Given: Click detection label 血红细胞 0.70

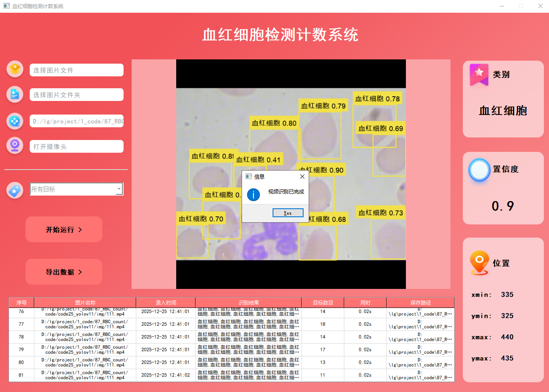Looking at the screenshot, I should pyautogui.click(x=201, y=219).
